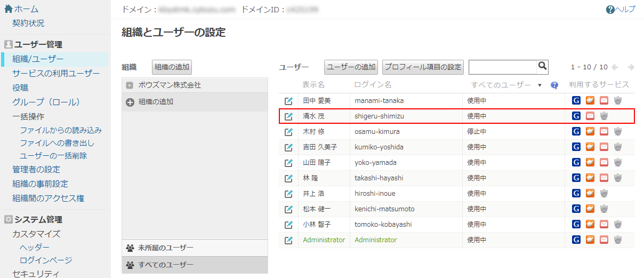
Task: Open 契約状況 in the sidebar
Action: click(x=28, y=23)
